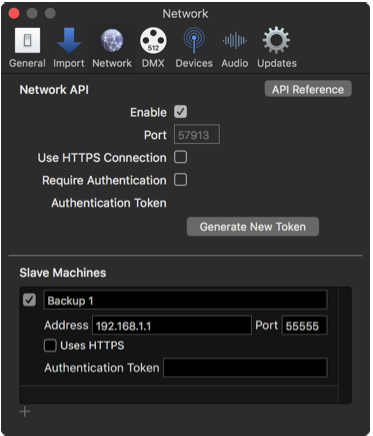Click the slave Authentication Token field

[245, 368]
